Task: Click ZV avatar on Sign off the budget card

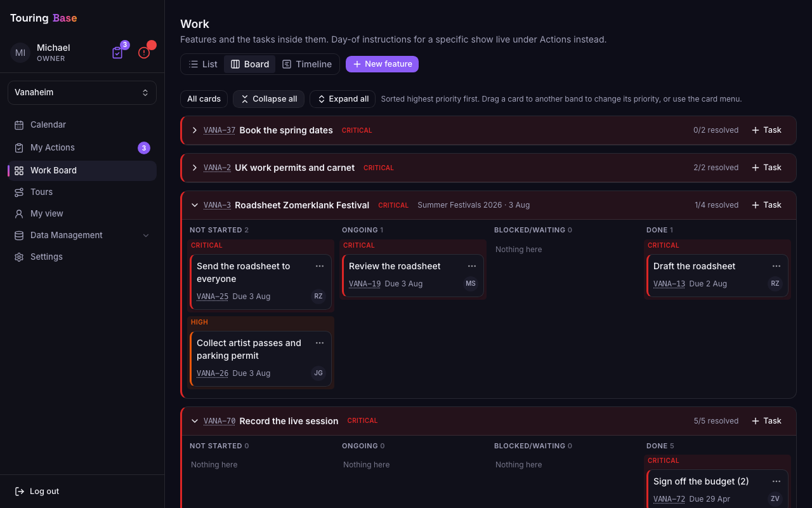Action: pyautogui.click(x=775, y=498)
